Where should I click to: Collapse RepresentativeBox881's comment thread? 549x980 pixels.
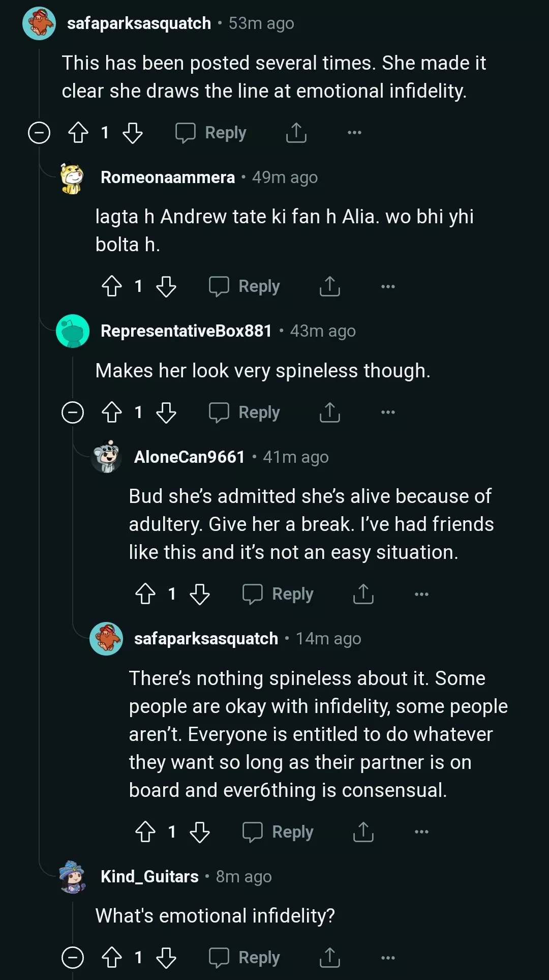click(x=74, y=412)
